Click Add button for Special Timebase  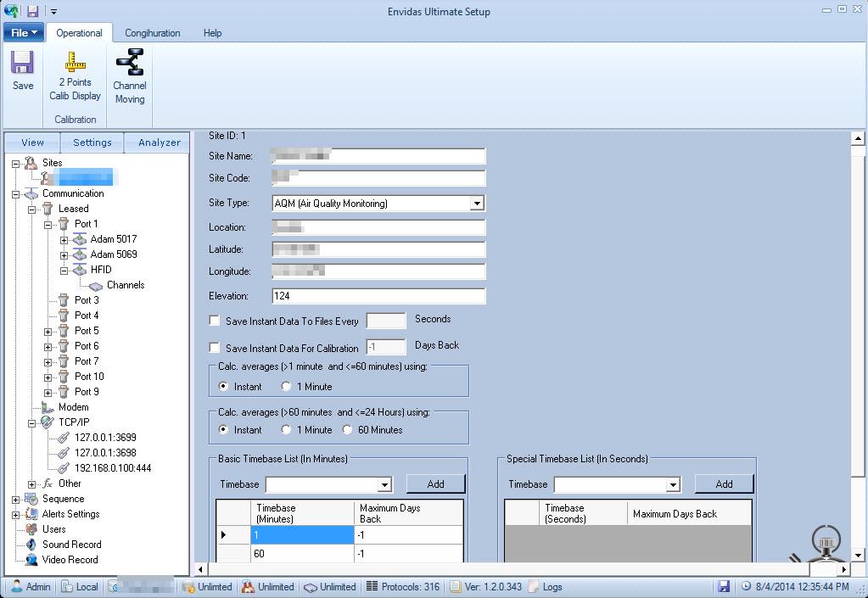pyautogui.click(x=724, y=483)
